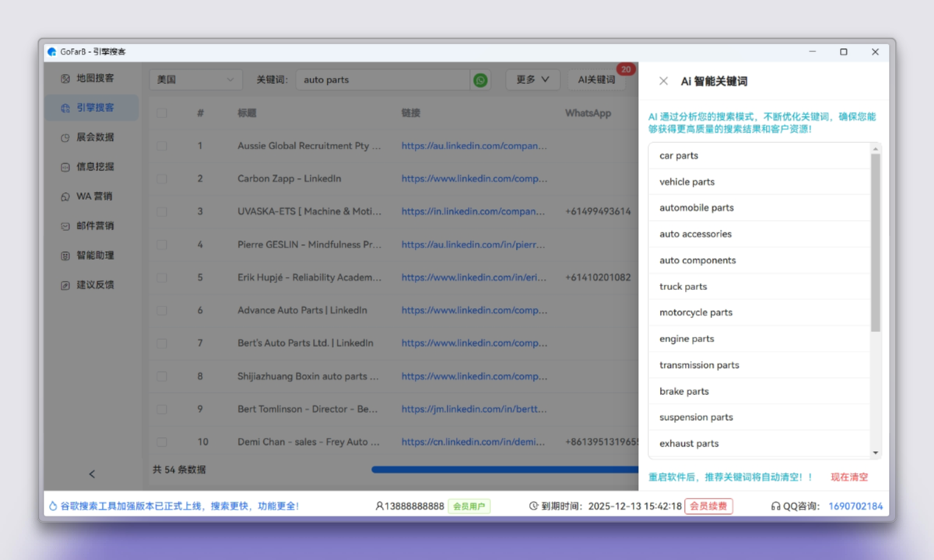Viewport: 934px width, 560px height.
Task: Open Carbon Zapp LinkedIn link
Action: click(x=474, y=179)
